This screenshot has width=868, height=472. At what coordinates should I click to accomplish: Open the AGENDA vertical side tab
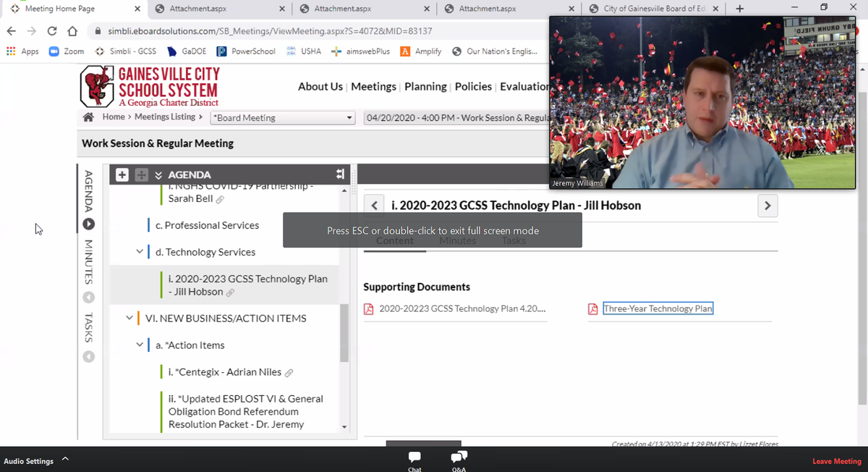[88, 191]
